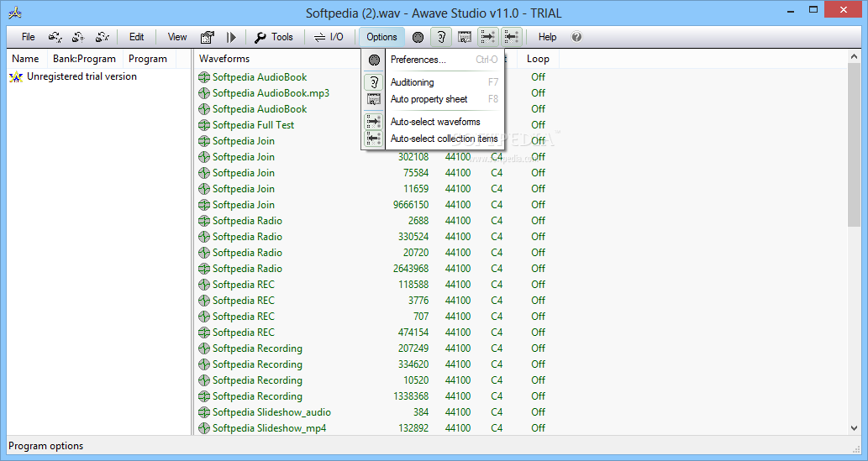Click waveform icon of Join row 75584
868x461 pixels.
click(x=203, y=173)
